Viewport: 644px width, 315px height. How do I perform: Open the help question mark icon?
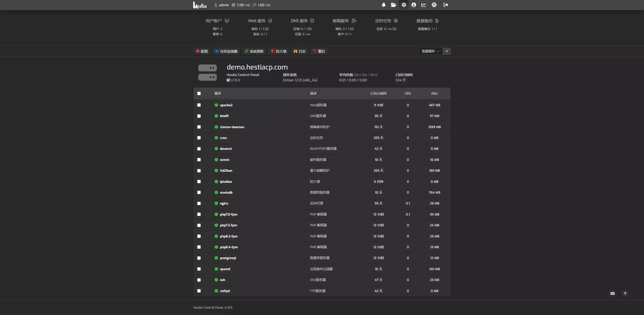434,5
